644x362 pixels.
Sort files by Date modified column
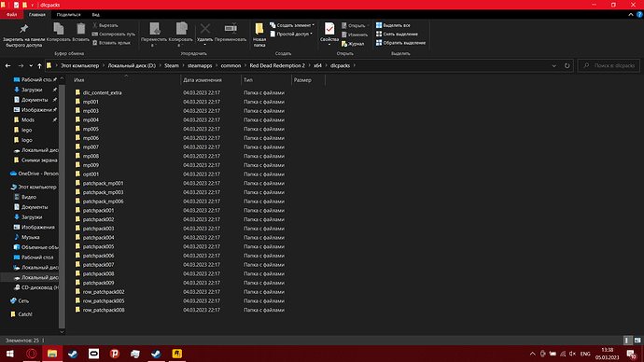[x=210, y=80]
